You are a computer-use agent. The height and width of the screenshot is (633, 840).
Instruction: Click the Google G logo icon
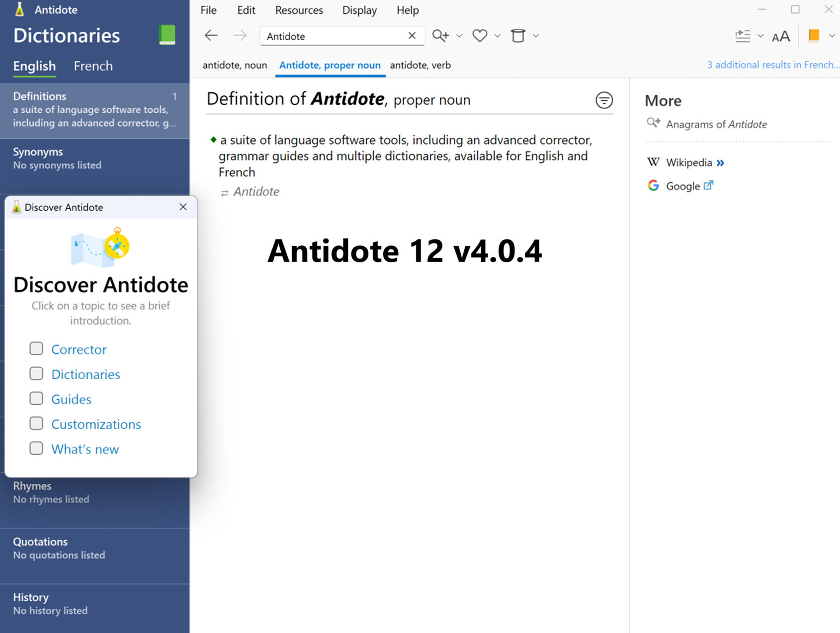pos(654,186)
